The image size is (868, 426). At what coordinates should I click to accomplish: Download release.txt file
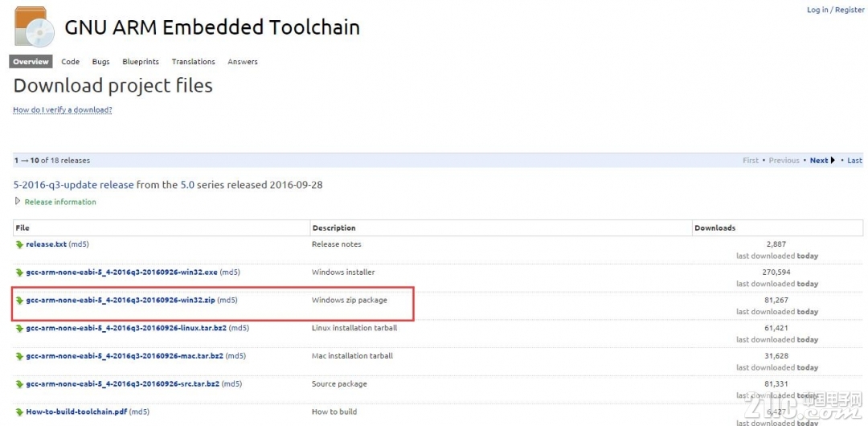pos(47,244)
